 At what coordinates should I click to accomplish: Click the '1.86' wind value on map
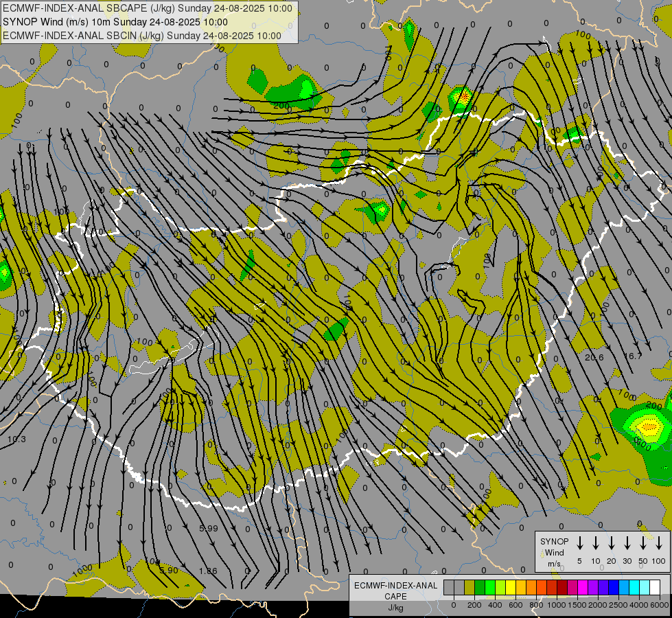(x=208, y=571)
